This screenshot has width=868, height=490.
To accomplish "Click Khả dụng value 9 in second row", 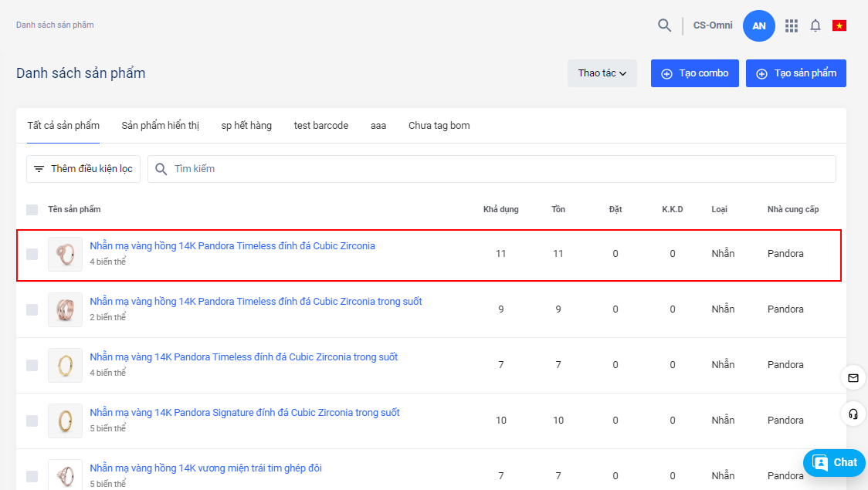I will [501, 309].
